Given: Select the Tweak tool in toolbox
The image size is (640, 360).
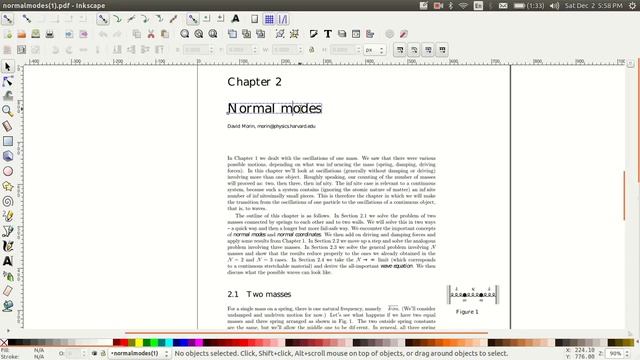Looking at the screenshot, I should coord(7,96).
